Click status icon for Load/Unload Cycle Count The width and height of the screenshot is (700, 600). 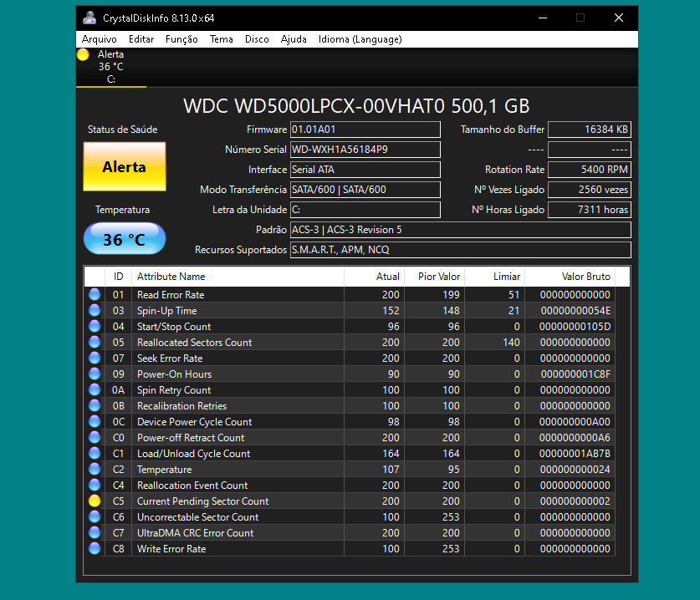95,453
